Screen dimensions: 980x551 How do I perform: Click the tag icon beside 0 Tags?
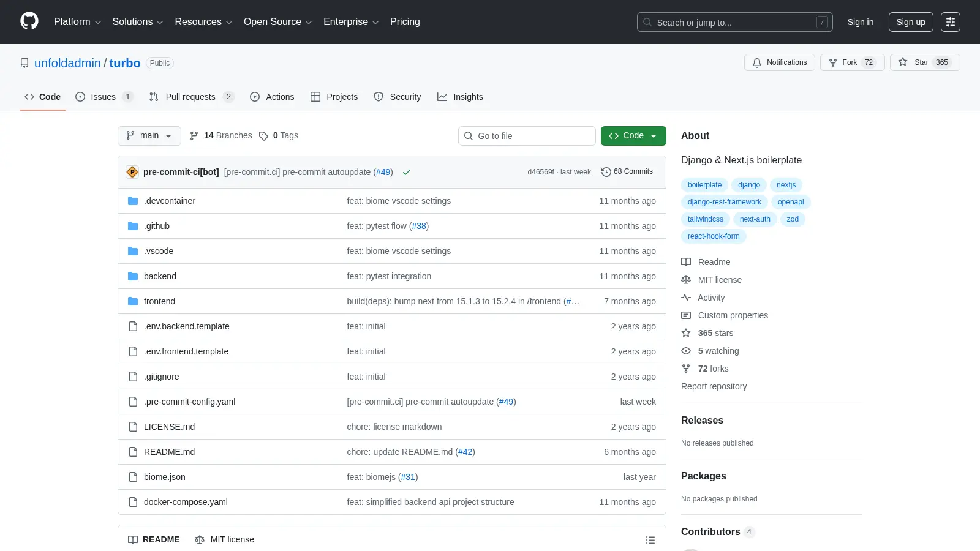point(263,136)
